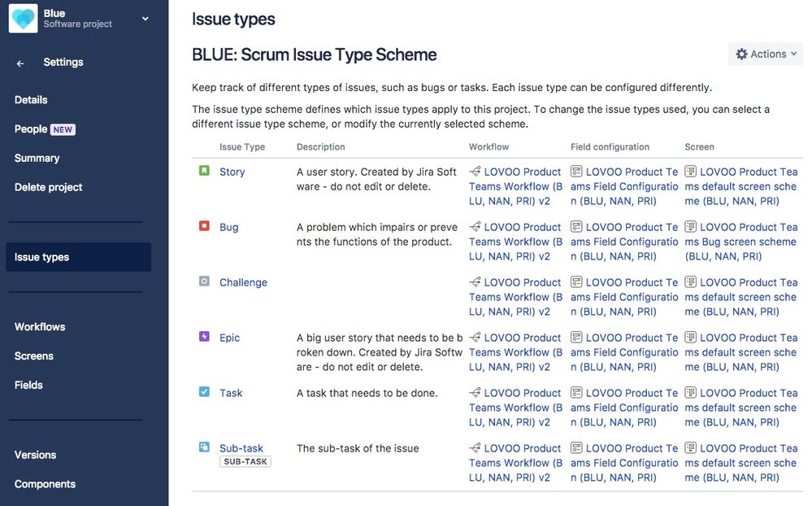
Task: Click the Field configuration column header
Action: (610, 146)
